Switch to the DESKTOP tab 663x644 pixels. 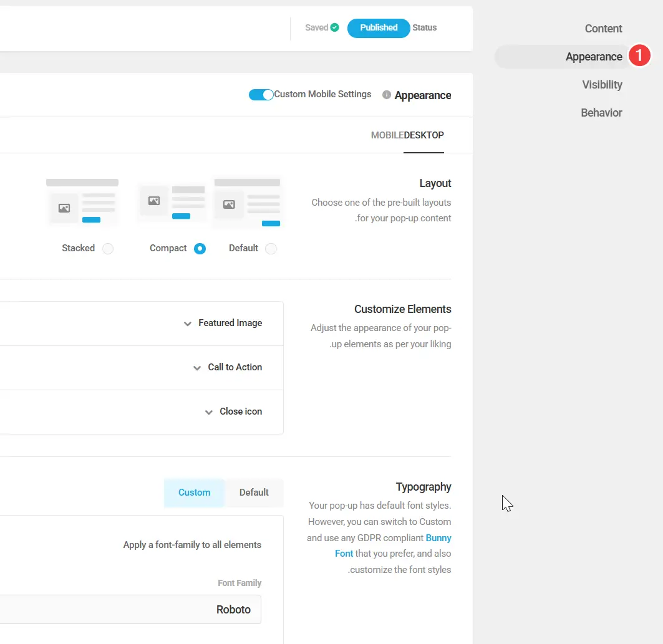423,135
